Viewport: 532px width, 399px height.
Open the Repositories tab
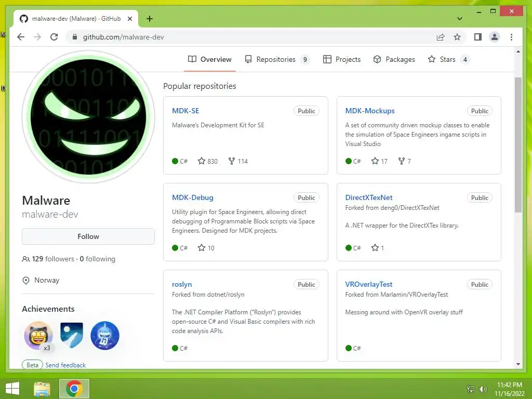point(276,59)
